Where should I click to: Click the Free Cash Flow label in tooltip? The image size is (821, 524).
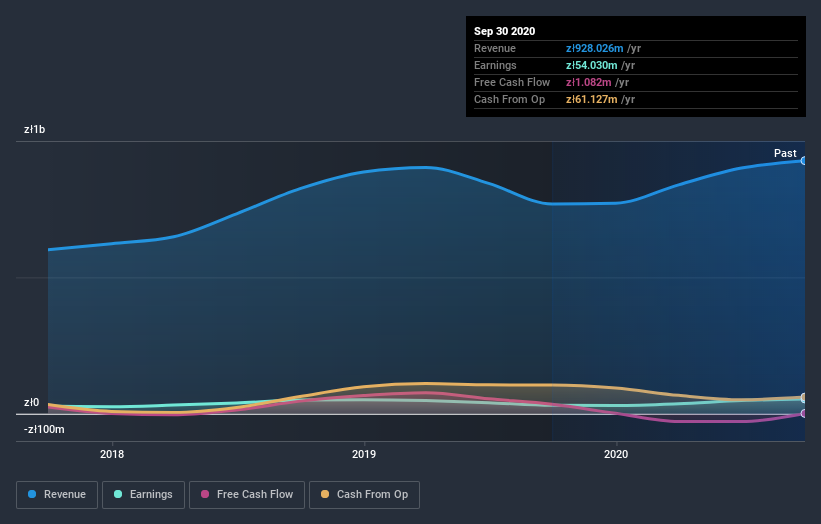click(512, 82)
